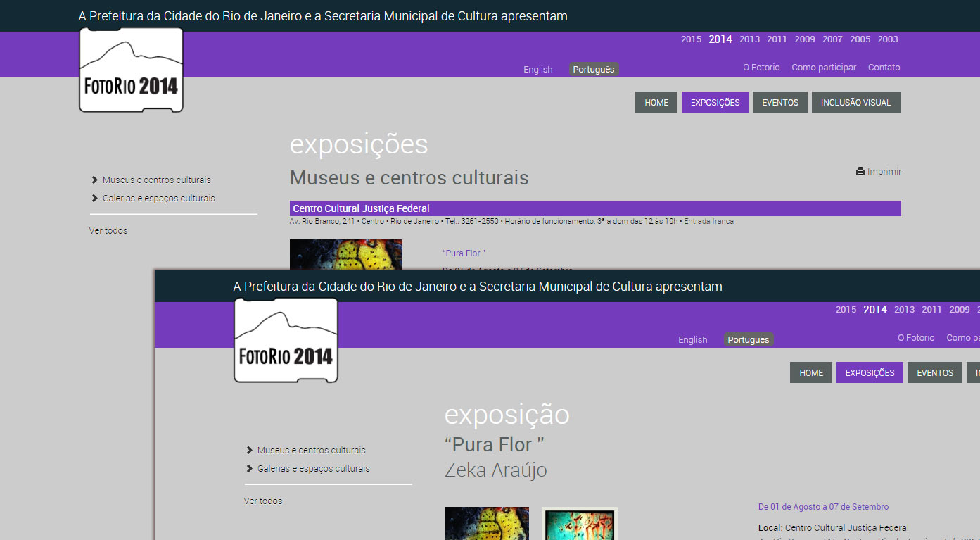Open the INCLUSÃO VISUAL tab
Viewport: 980px width, 540px height.
click(x=856, y=102)
